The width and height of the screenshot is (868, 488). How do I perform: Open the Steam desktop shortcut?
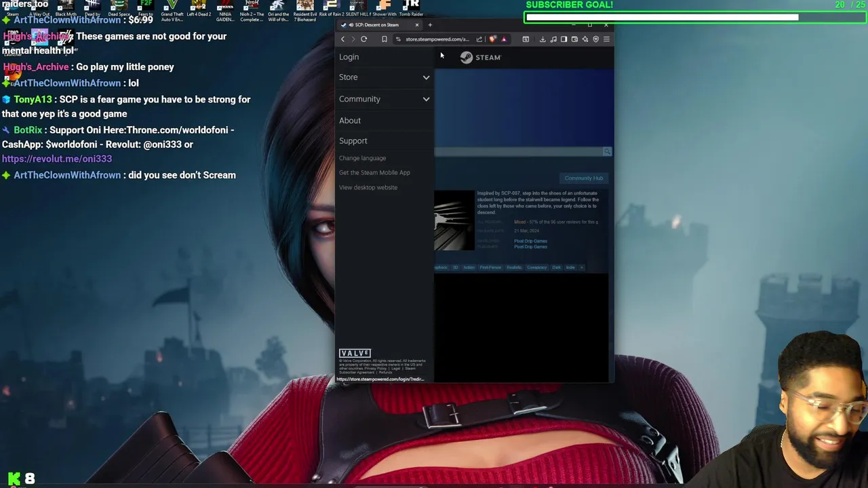click(13, 9)
